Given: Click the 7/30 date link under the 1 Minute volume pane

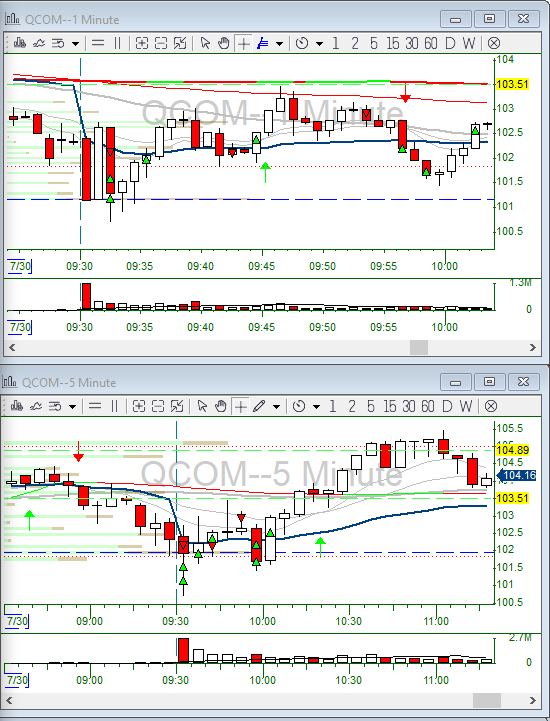Looking at the screenshot, I should [x=20, y=327].
